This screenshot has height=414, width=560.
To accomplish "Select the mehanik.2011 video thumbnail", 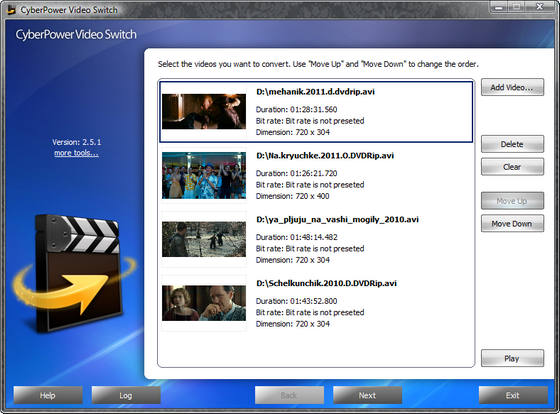I will click(204, 111).
